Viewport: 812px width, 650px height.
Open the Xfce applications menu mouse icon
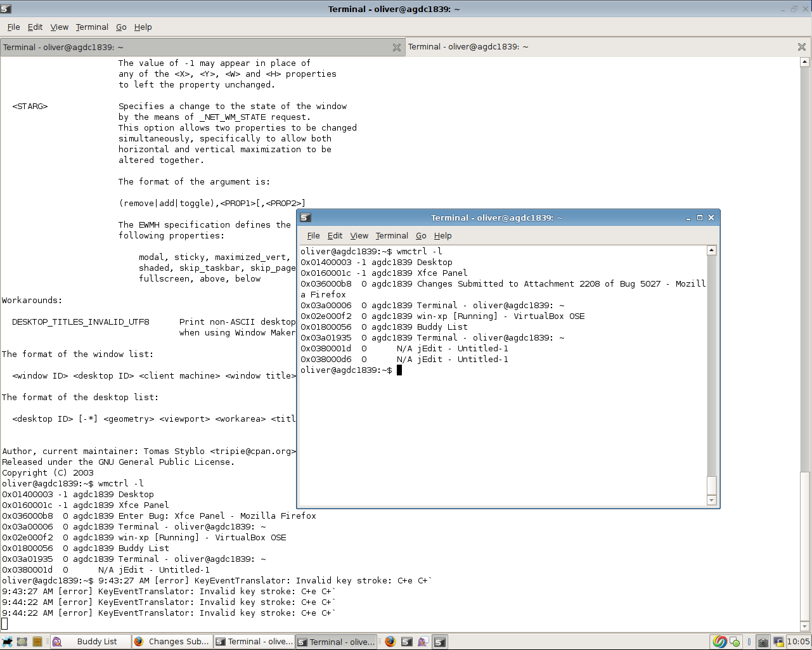pyautogui.click(x=7, y=642)
